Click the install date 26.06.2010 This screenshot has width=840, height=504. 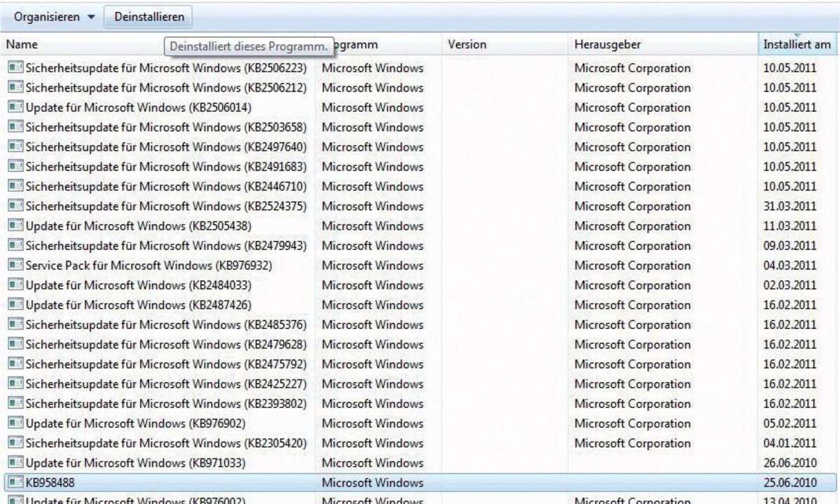pyautogui.click(x=790, y=463)
